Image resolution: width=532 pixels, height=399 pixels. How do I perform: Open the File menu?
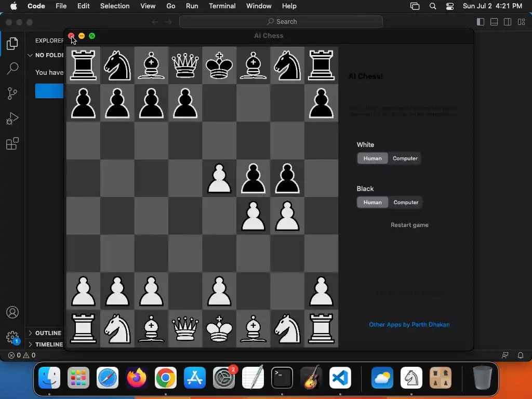tap(61, 6)
